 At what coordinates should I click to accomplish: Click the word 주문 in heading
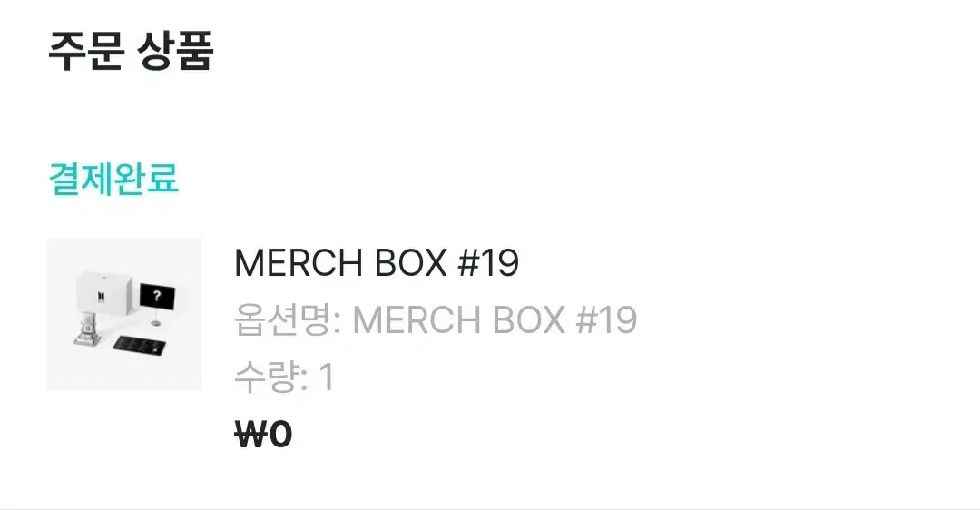(x=85, y=51)
